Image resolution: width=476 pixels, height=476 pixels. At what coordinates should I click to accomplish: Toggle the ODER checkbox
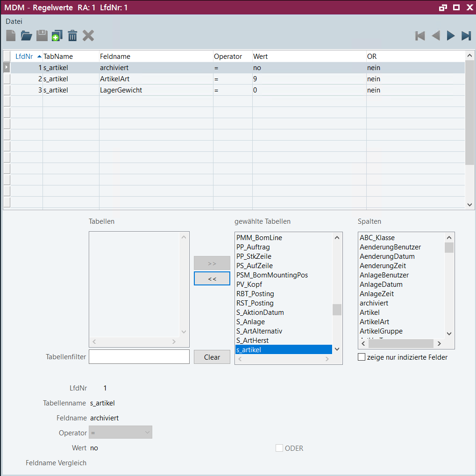pos(279,448)
